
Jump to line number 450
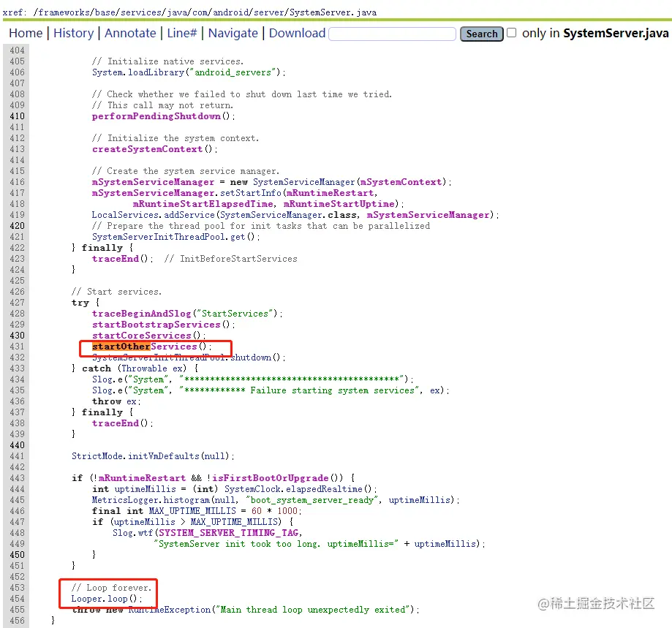tap(17, 555)
